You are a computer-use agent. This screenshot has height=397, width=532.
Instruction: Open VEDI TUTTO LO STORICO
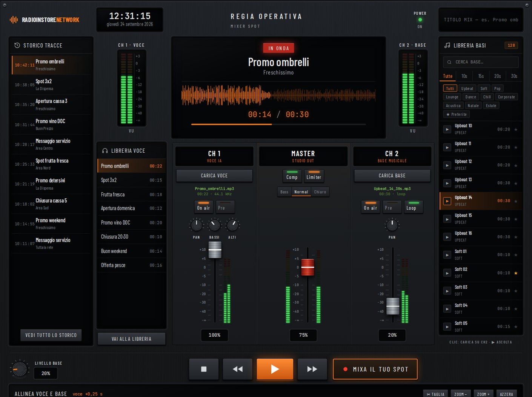pos(51,335)
